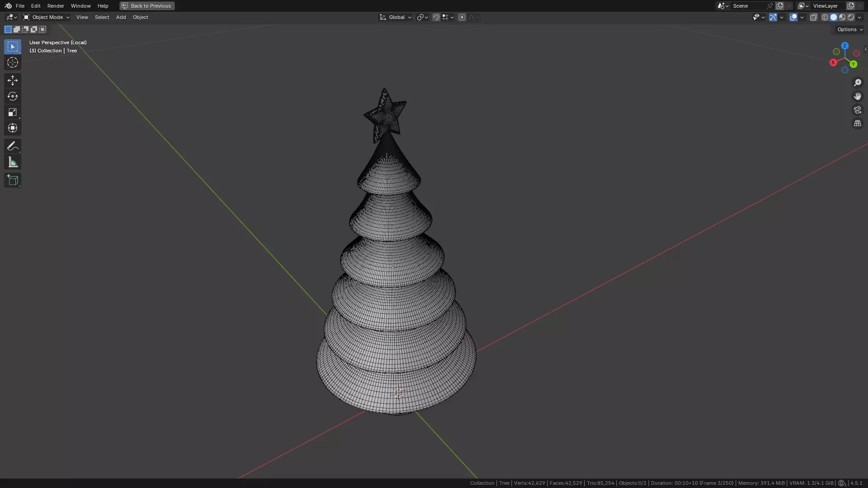Viewport: 868px width, 488px height.
Task: Open object types visibility dropdown
Action: pos(759,17)
